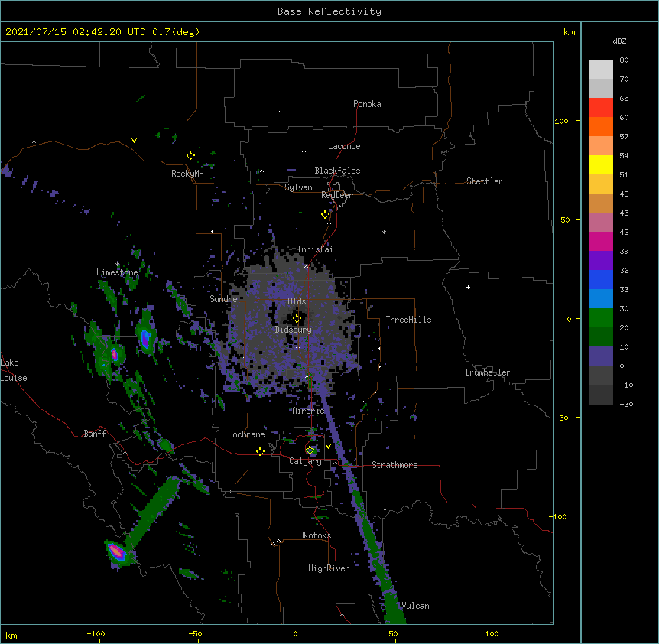Click the yellow diamond marker near RockyMH
The width and height of the screenshot is (659, 644).
pyautogui.click(x=190, y=156)
